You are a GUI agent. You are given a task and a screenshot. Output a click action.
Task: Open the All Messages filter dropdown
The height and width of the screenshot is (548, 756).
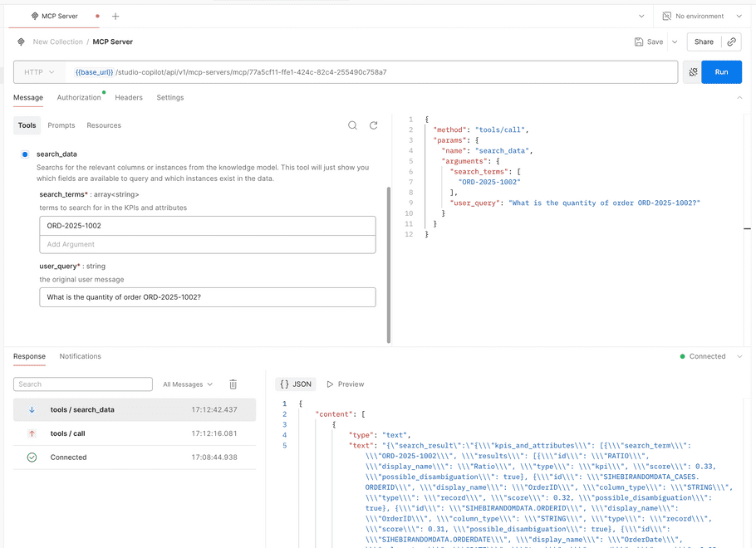pyautogui.click(x=187, y=384)
